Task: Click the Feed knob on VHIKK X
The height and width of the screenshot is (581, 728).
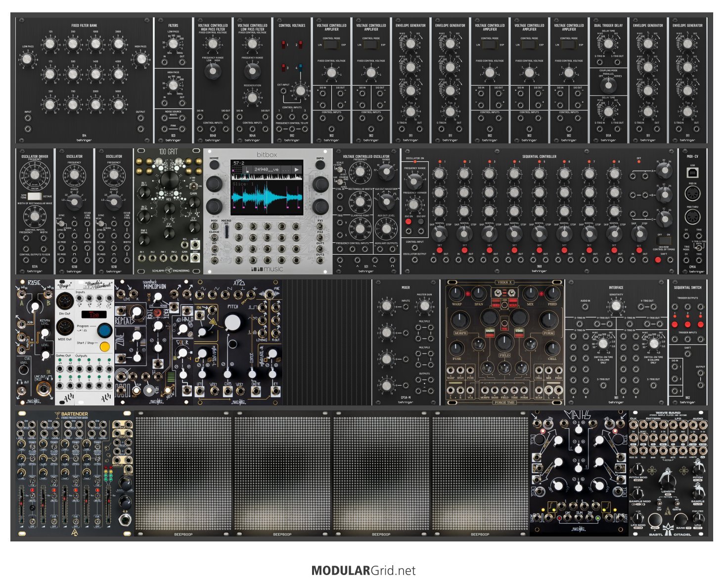Action: [552, 294]
